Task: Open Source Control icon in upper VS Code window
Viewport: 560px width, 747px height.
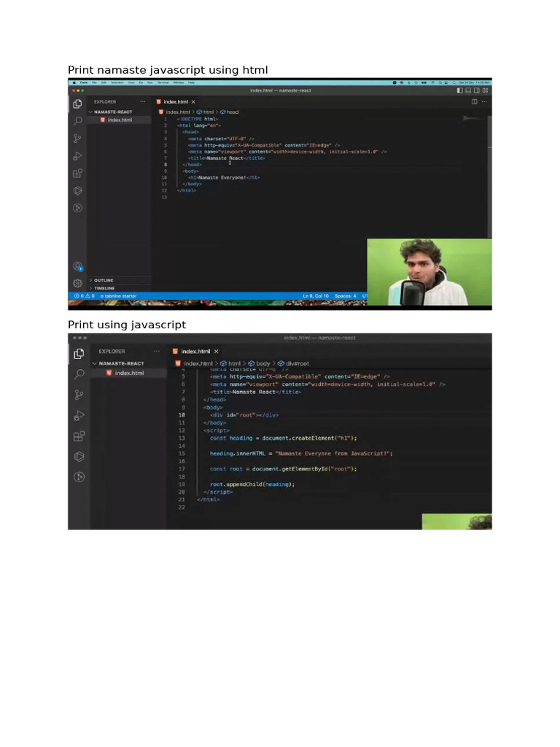Action: pos(77,139)
